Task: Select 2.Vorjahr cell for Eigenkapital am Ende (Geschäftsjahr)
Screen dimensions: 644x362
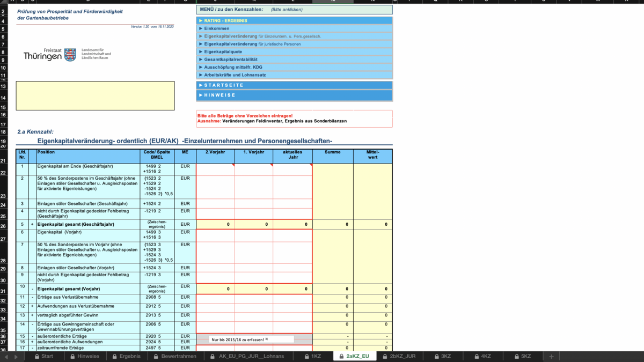Action: pyautogui.click(x=215, y=169)
